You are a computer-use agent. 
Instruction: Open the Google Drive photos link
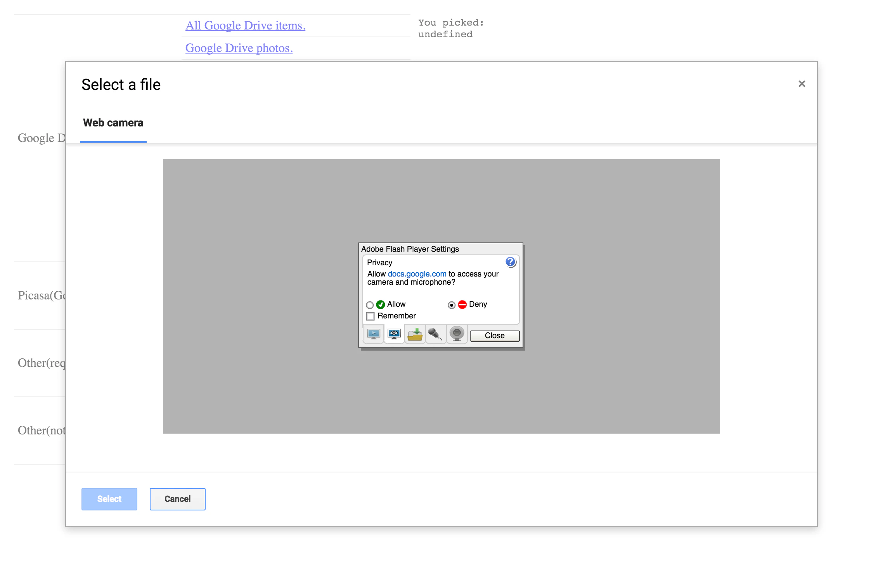239,48
